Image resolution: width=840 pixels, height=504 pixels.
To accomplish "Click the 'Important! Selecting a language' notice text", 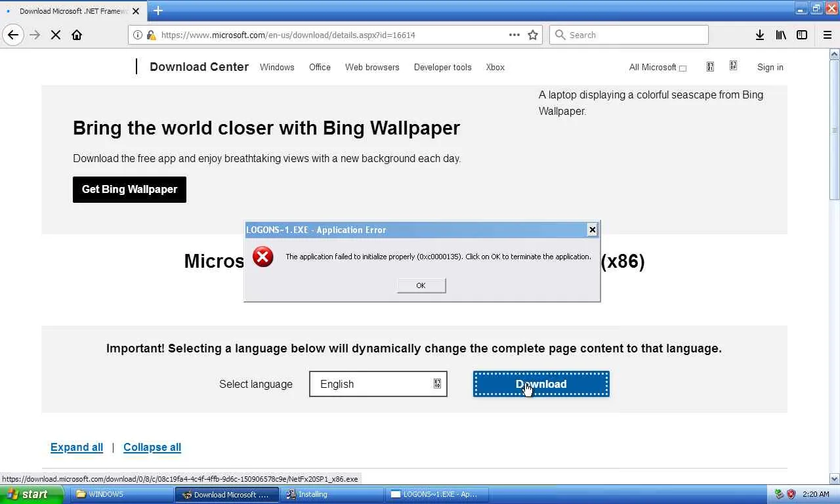I will click(x=414, y=348).
